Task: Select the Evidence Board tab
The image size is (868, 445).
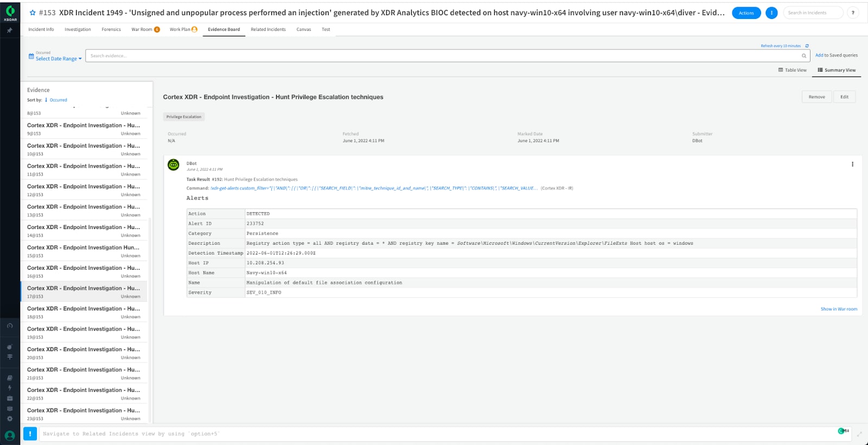Action: 224,29
